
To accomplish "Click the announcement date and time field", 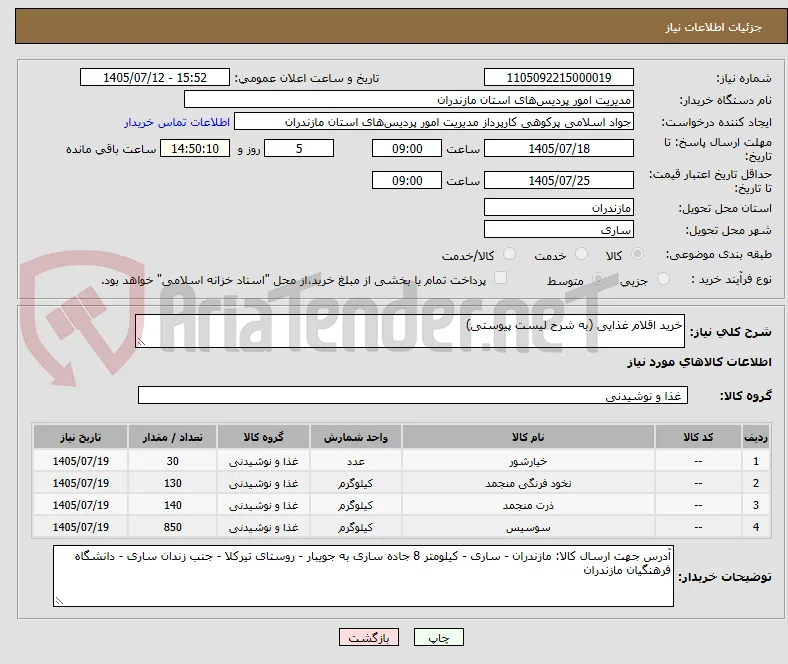I will pyautogui.click(x=155, y=77).
